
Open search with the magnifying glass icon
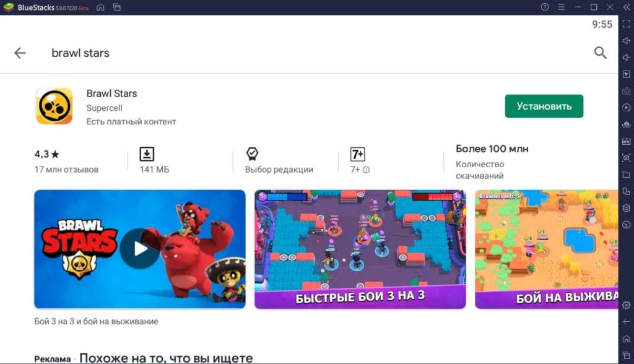click(x=601, y=53)
